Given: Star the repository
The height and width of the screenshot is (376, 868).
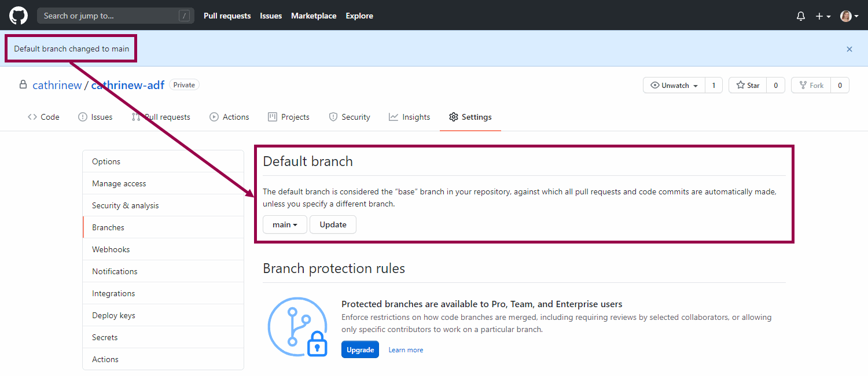Looking at the screenshot, I should 748,86.
